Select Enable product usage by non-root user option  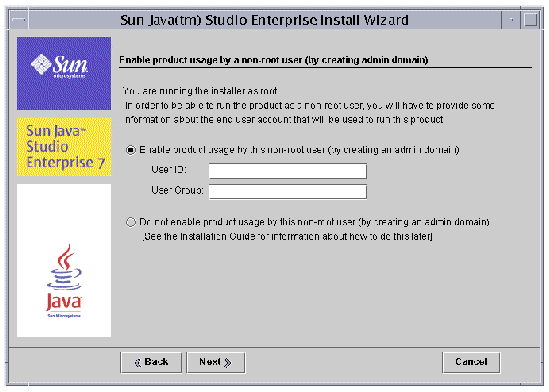coord(131,150)
